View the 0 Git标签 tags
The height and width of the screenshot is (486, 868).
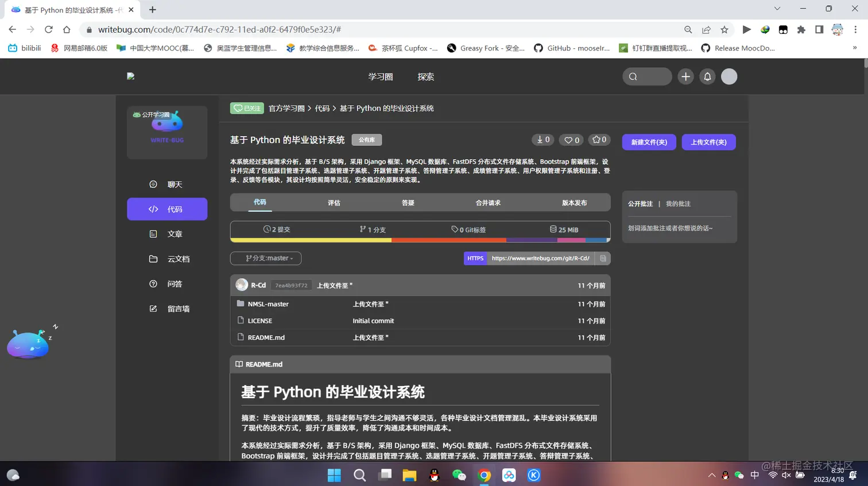(x=468, y=229)
